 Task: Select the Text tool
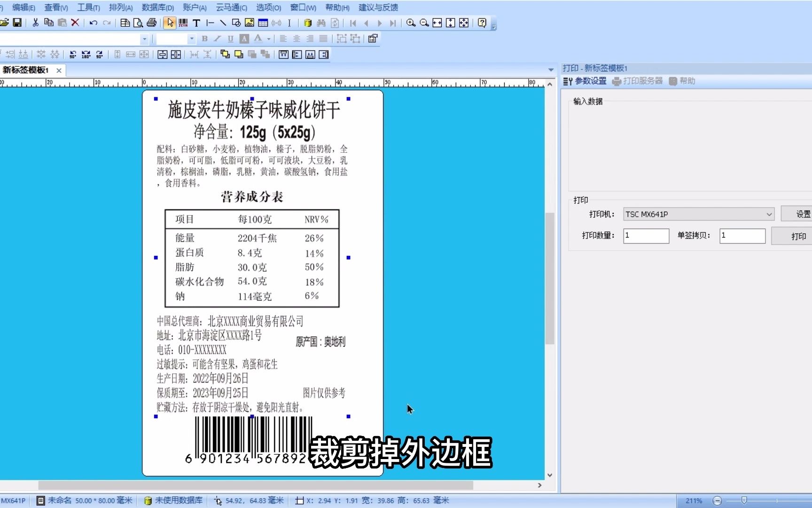[x=196, y=23]
